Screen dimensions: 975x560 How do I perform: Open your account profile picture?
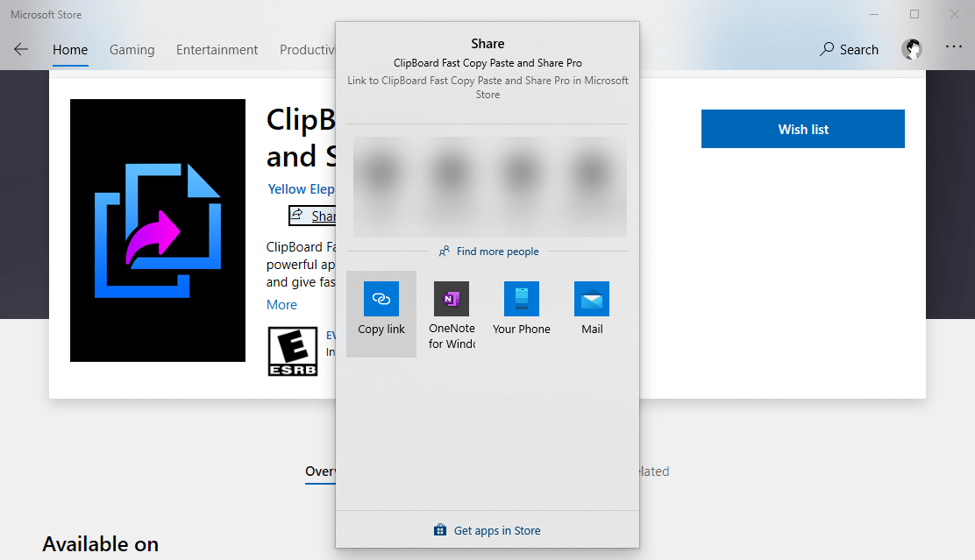[912, 50]
